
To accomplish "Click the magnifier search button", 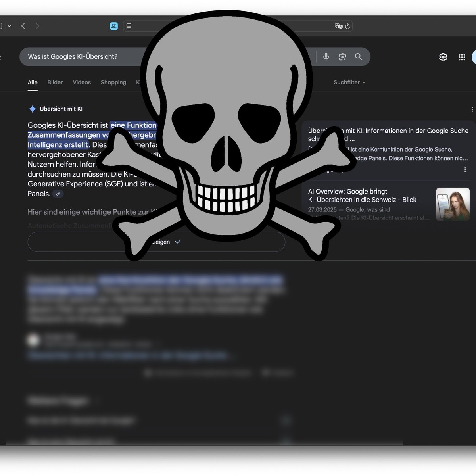I will coord(359,57).
